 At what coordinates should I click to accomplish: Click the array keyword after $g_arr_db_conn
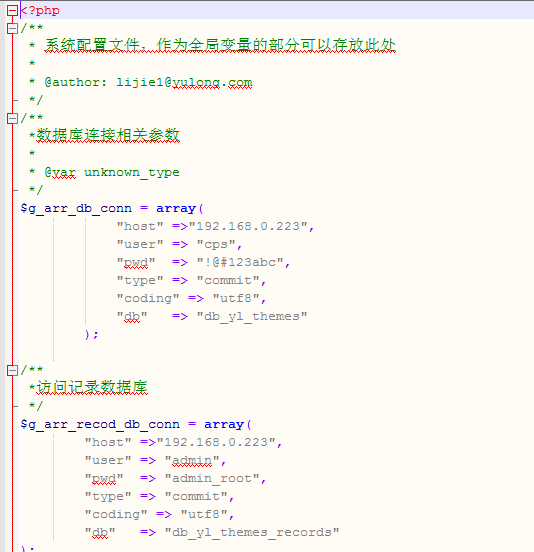[x=176, y=208]
